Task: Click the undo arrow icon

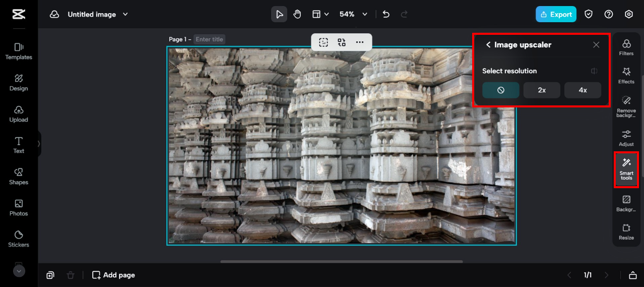Action: 386,14
